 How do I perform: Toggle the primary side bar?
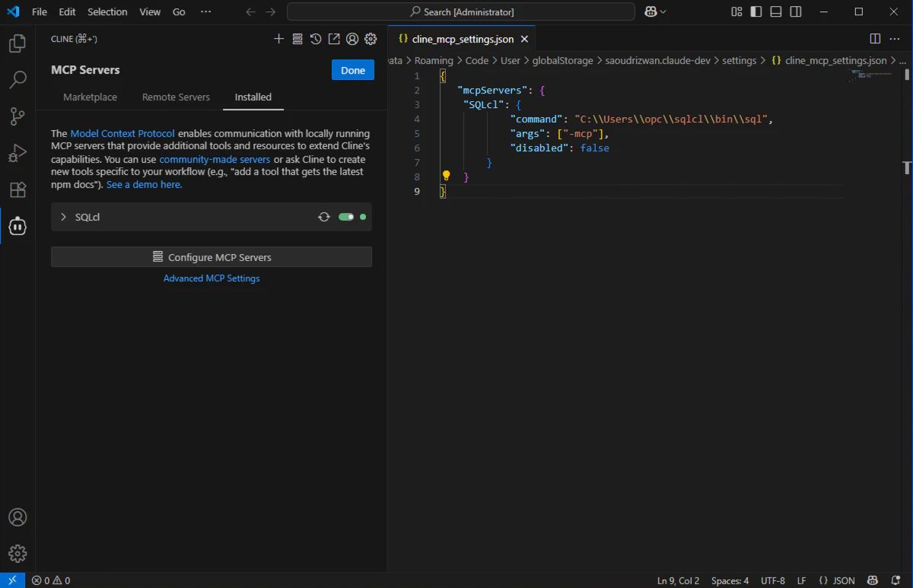coord(756,11)
